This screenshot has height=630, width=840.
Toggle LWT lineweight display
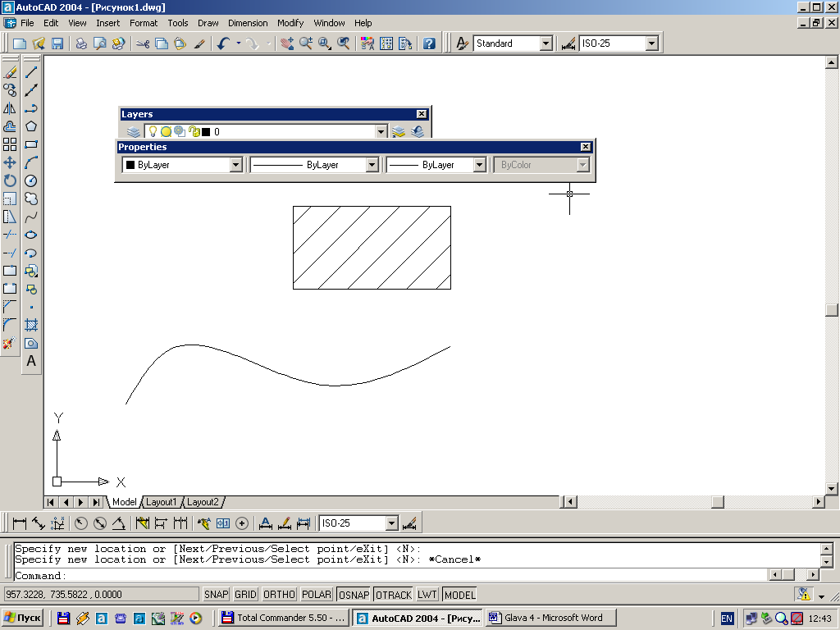click(427, 595)
